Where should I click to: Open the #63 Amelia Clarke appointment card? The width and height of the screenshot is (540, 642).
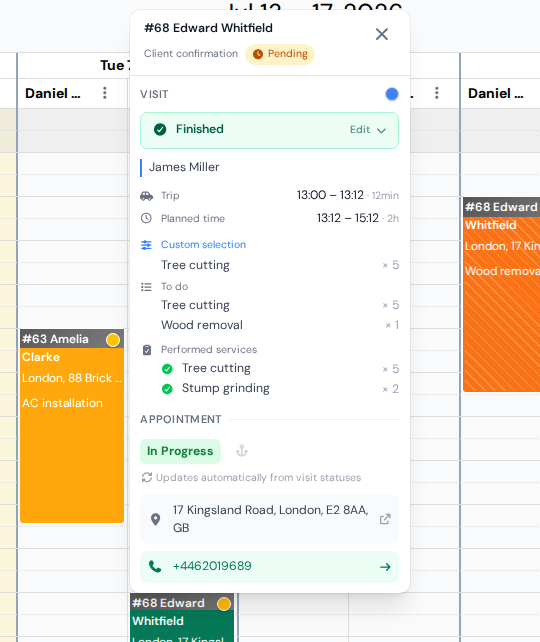(72, 426)
